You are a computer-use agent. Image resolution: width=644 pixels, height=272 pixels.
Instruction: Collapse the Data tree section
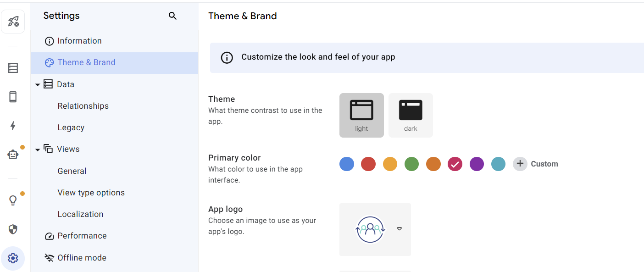[x=38, y=85]
